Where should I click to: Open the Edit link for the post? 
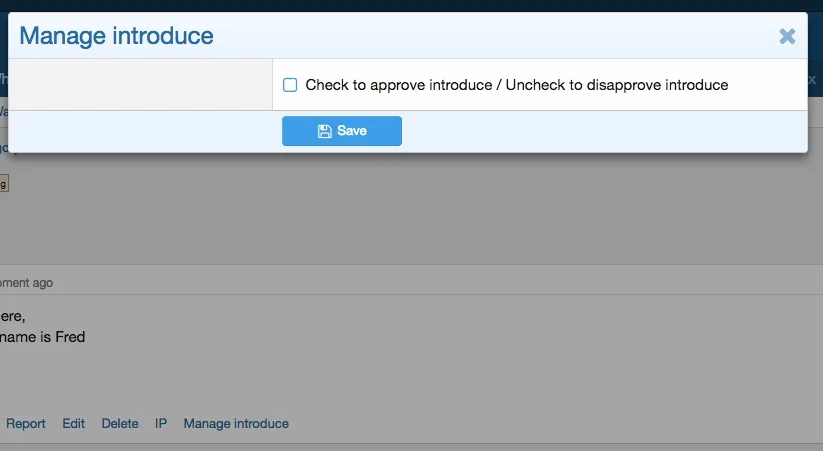73,424
